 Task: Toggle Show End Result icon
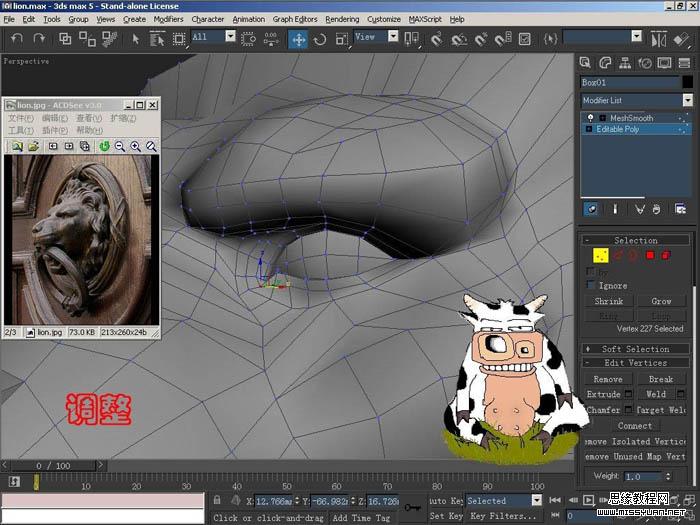click(x=615, y=209)
